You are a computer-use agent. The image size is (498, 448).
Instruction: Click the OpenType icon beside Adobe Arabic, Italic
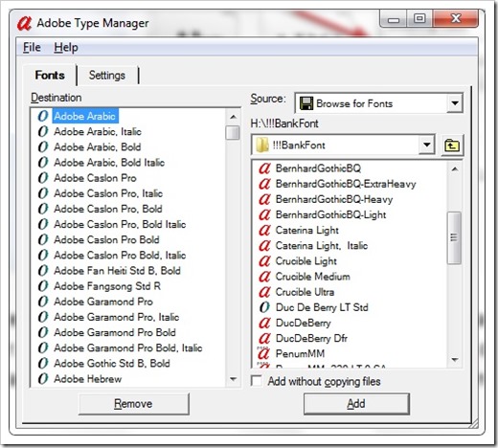tap(43, 131)
